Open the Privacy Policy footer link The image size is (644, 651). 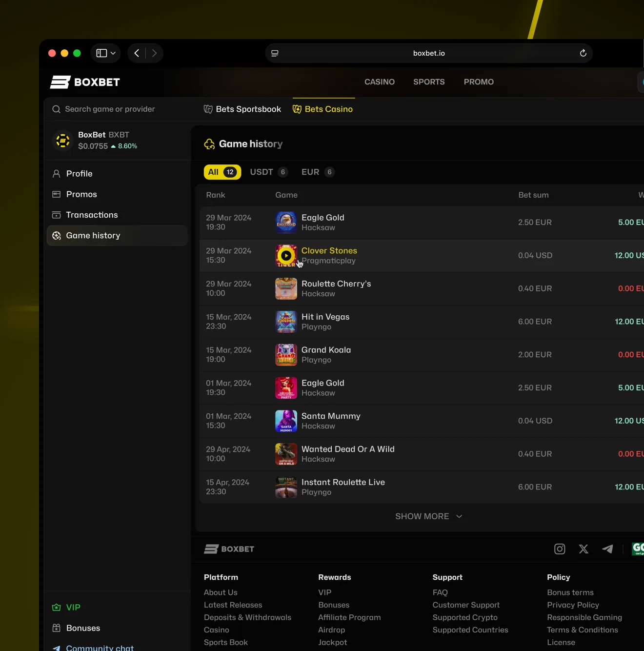click(x=573, y=605)
